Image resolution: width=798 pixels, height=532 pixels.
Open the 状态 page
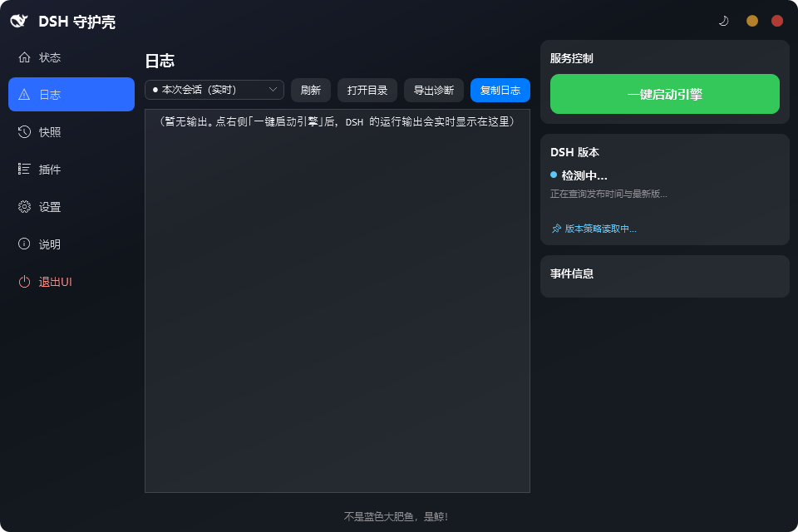click(x=71, y=57)
